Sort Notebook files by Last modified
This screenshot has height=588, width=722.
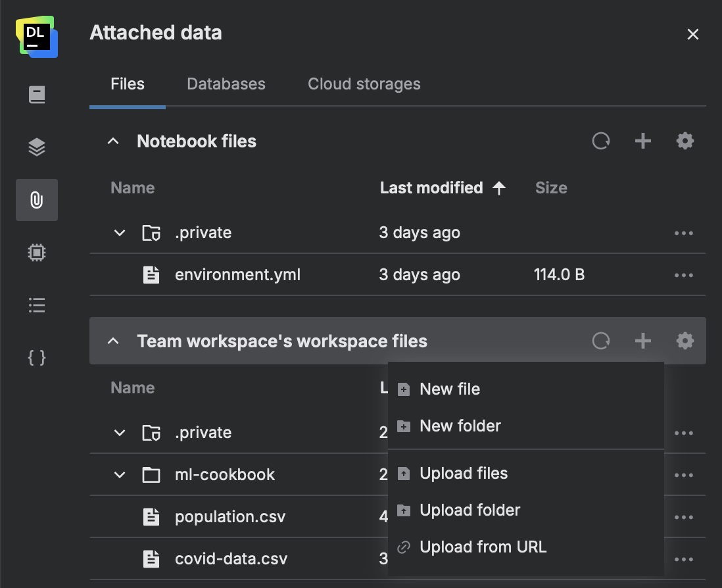443,188
